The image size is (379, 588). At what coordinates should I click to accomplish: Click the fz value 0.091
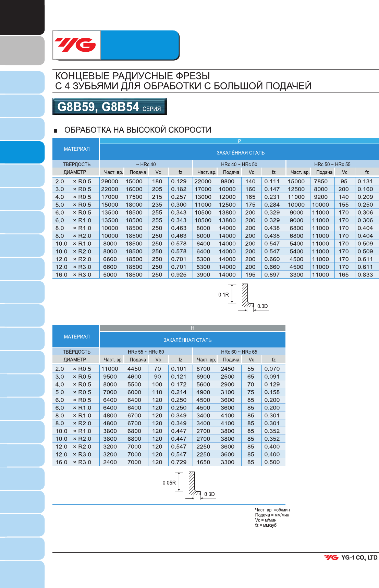[x=272, y=377]
